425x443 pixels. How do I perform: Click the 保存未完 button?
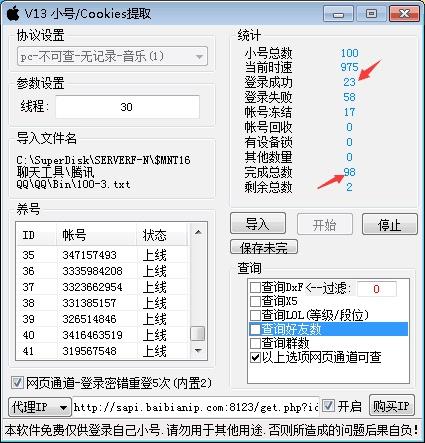264,247
